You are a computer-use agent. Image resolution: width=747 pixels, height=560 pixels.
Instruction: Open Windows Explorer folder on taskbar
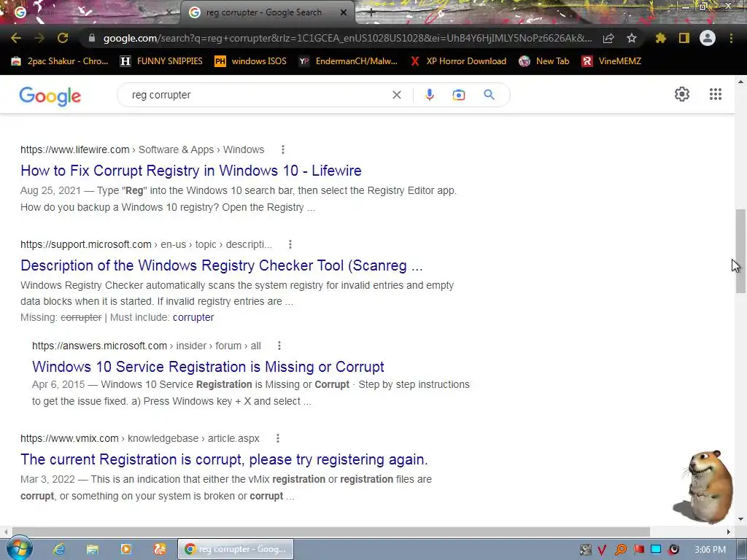(93, 549)
